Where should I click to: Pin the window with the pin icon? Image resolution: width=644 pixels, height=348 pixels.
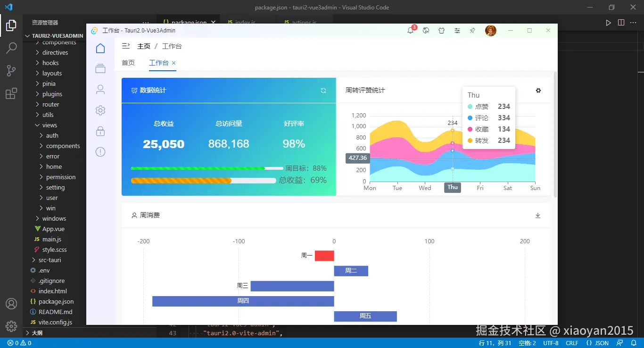[x=472, y=30]
